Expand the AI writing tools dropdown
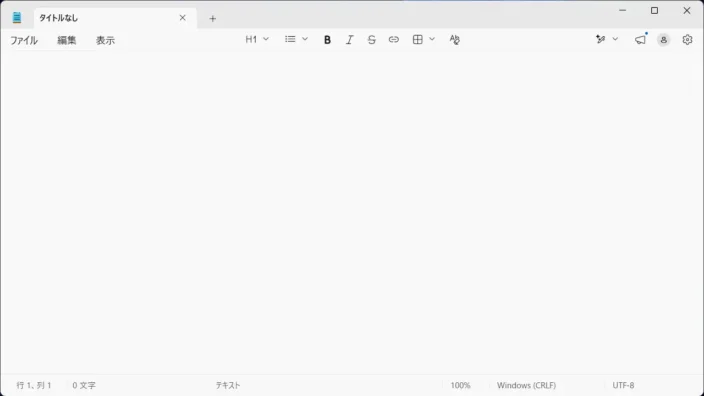The image size is (704, 396). (615, 40)
